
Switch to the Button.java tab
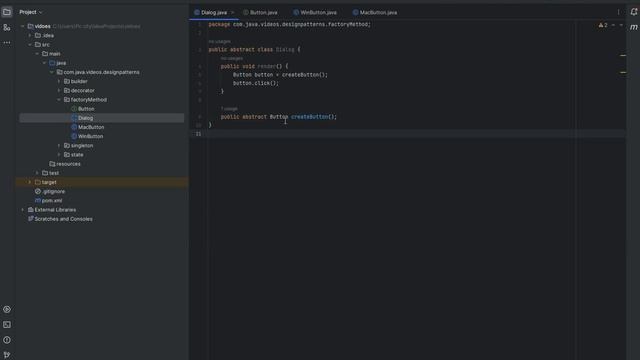pyautogui.click(x=260, y=13)
